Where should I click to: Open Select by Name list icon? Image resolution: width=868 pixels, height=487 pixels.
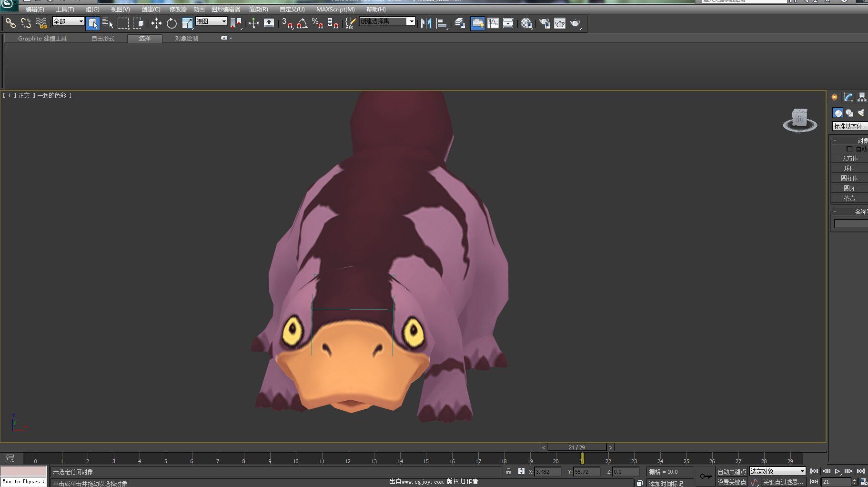coord(108,23)
